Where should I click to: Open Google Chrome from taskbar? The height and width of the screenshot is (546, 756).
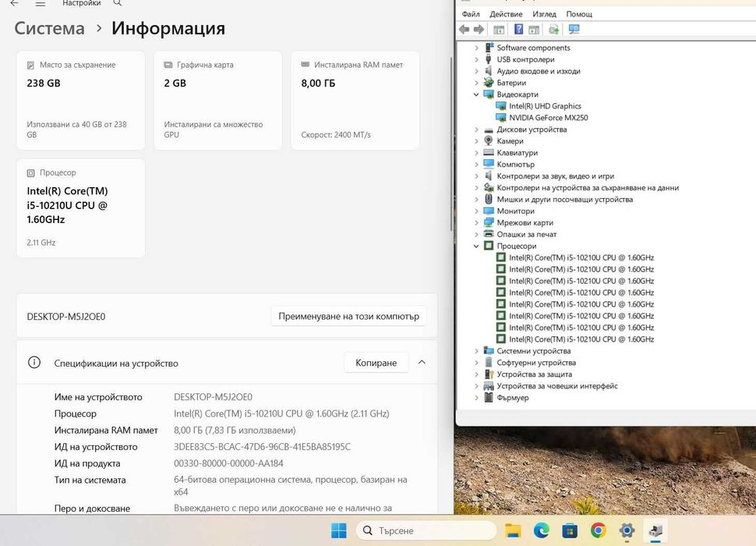(x=599, y=530)
